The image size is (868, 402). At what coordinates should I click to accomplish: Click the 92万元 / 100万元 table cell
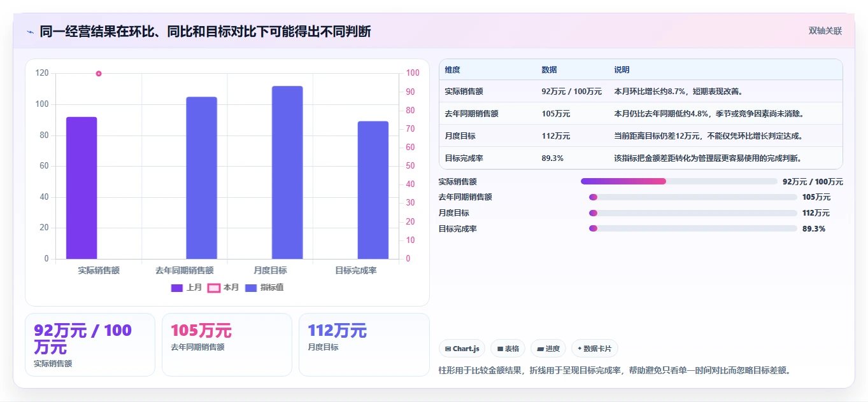click(x=571, y=92)
